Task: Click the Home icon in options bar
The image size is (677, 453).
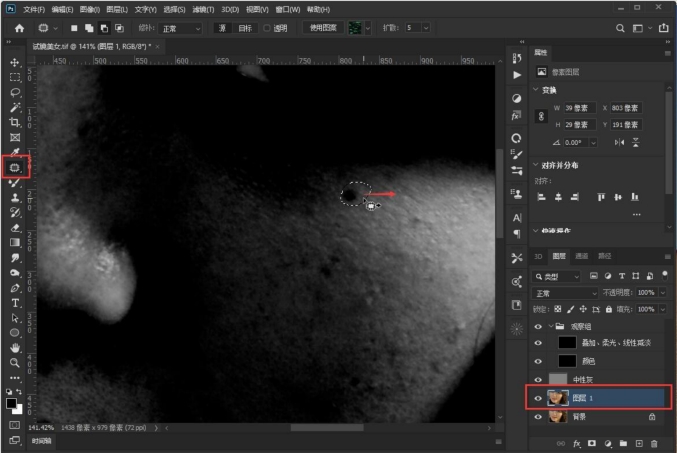Action: (x=19, y=28)
